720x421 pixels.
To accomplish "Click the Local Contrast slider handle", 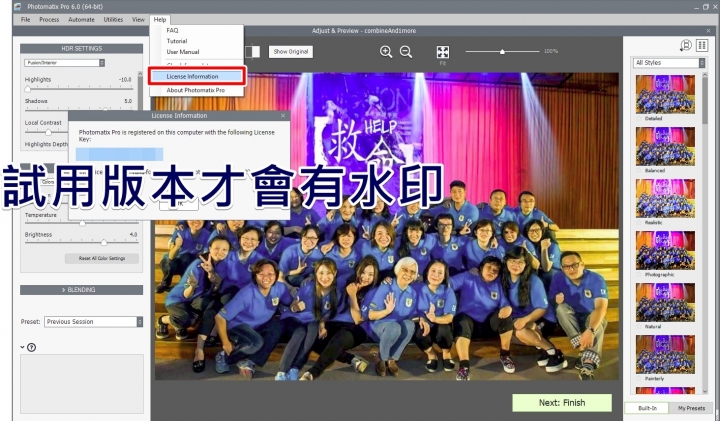I will pos(48,132).
